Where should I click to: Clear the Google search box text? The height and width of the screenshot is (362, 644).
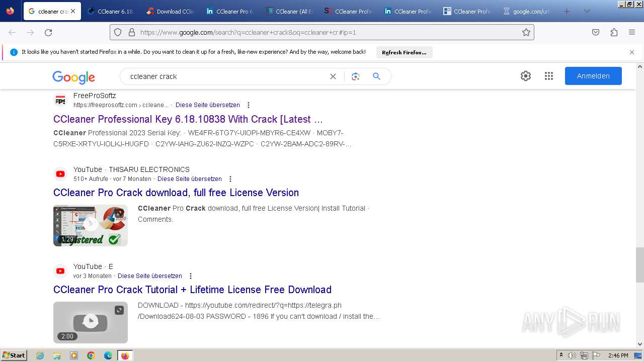(333, 76)
